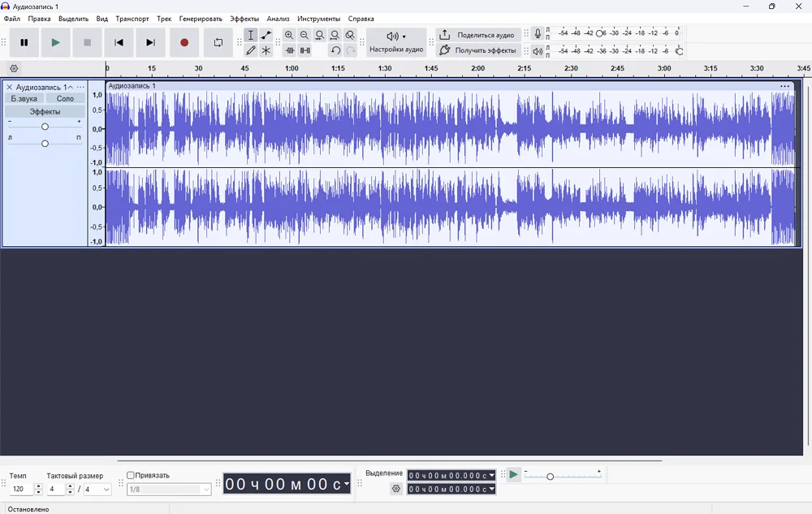The height and width of the screenshot is (514, 812).
Task: Toggle the Loop playback button
Action: click(218, 42)
